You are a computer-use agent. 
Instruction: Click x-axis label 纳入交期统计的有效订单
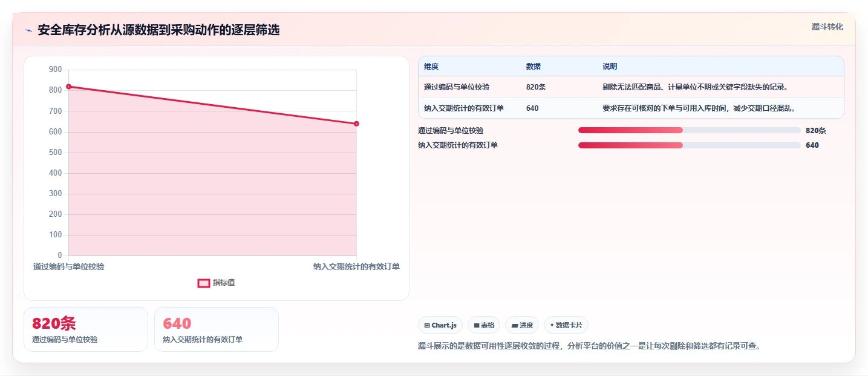(x=356, y=266)
